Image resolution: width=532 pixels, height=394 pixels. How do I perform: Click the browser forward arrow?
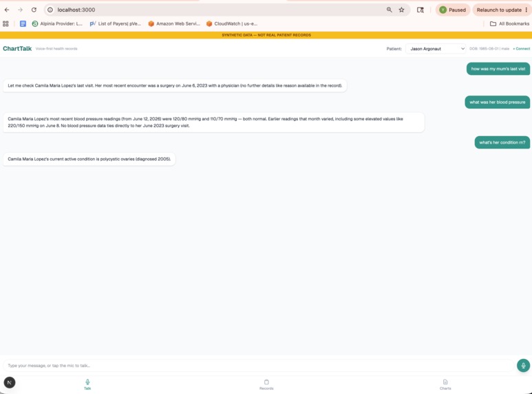pyautogui.click(x=21, y=10)
